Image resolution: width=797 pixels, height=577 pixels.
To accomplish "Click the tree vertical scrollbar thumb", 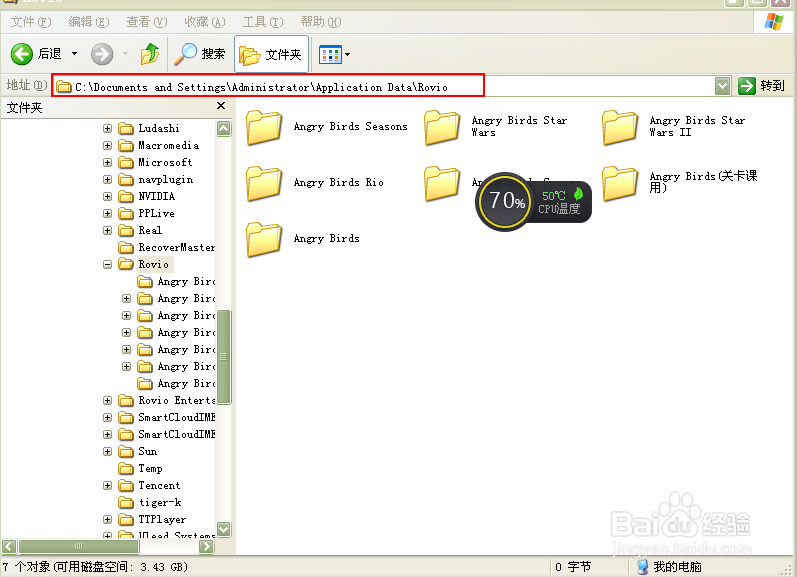I will pyautogui.click(x=224, y=357).
